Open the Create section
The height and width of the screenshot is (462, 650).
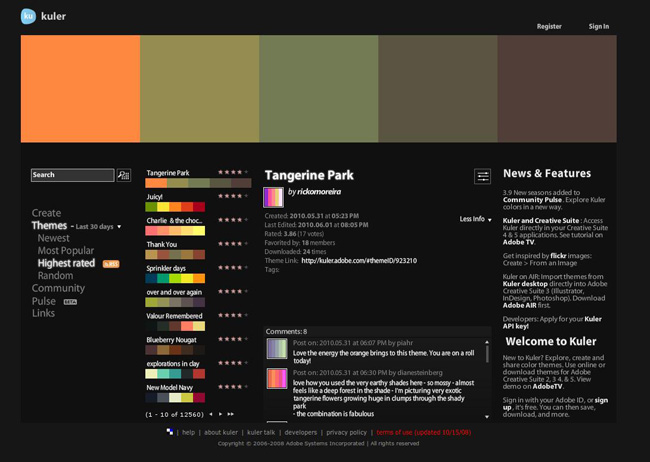pos(46,213)
